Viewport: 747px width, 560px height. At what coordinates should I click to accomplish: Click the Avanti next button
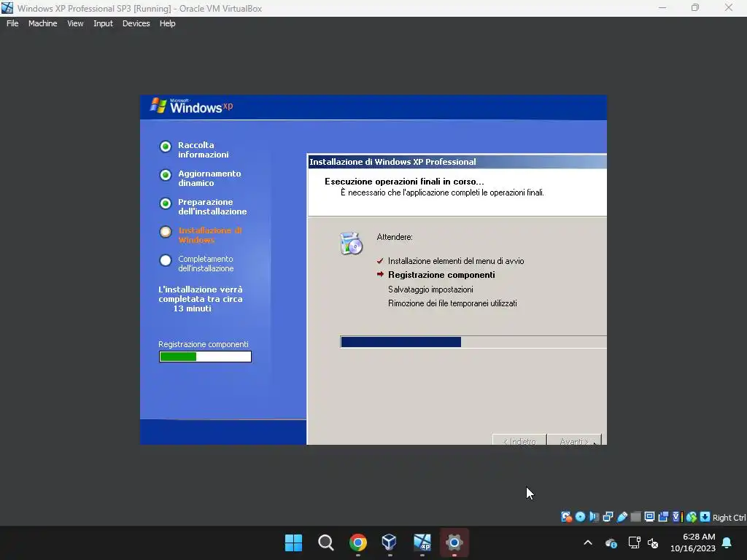click(574, 440)
